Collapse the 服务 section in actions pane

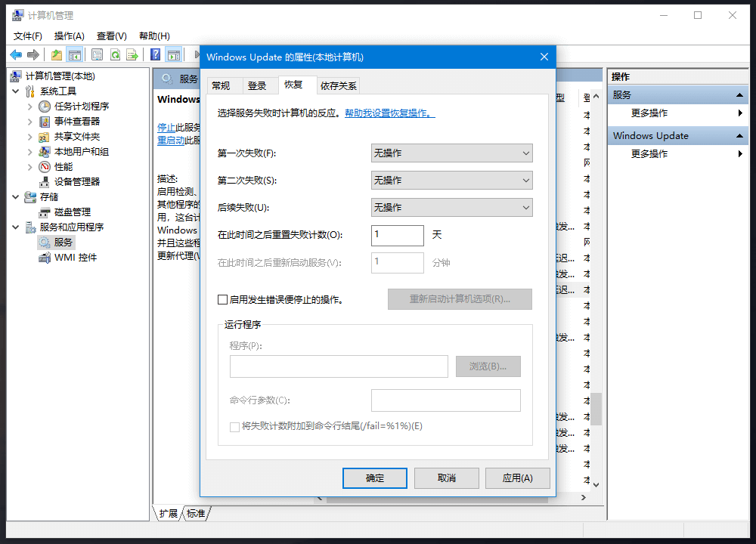point(739,95)
